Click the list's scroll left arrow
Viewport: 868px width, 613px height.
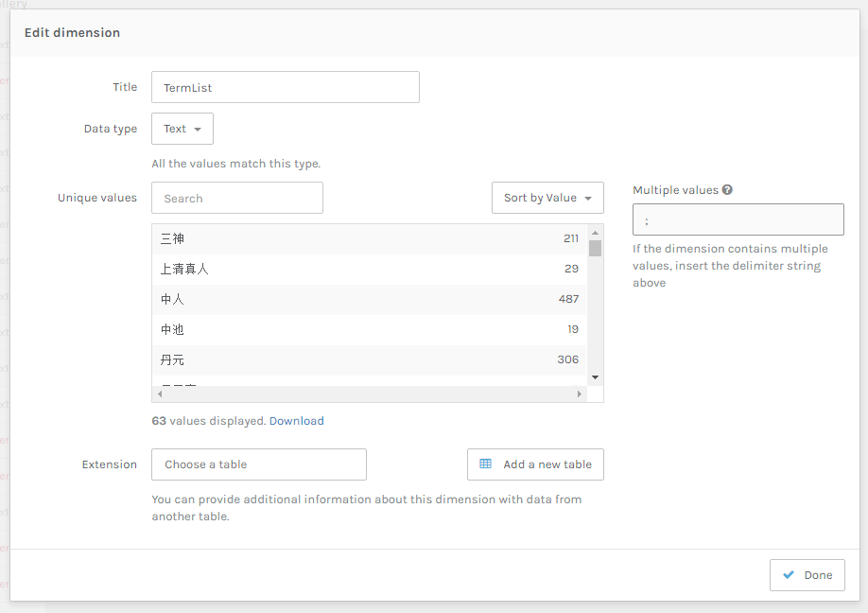click(x=160, y=394)
